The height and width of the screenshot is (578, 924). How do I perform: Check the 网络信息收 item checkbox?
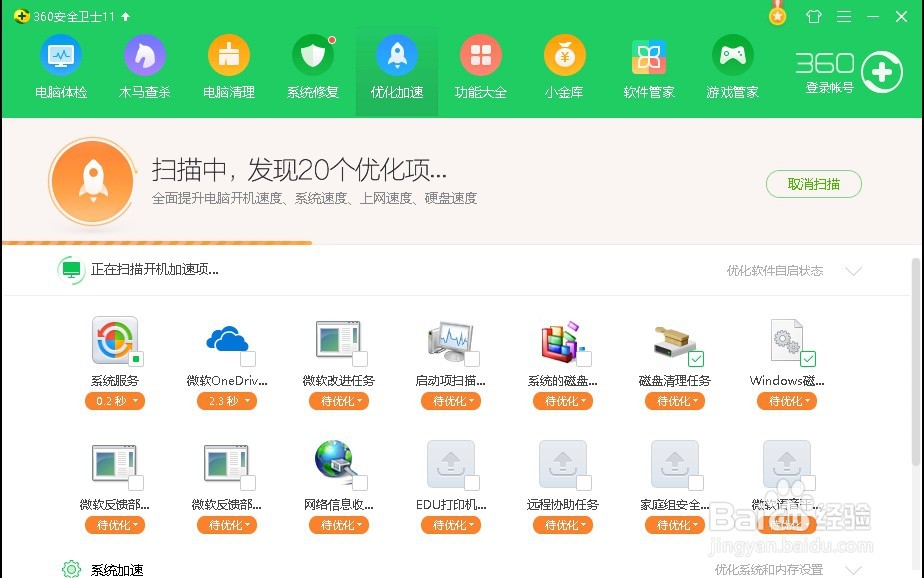[x=360, y=483]
